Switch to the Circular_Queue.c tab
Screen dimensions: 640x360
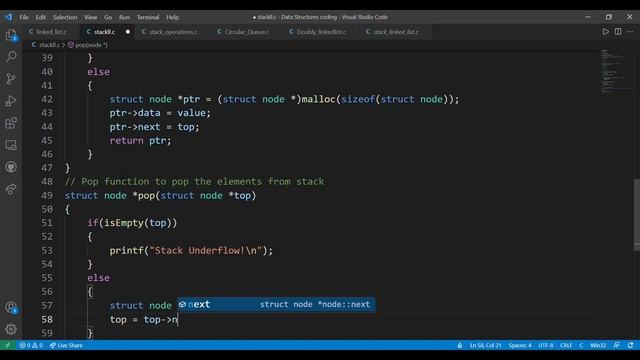tap(247, 32)
